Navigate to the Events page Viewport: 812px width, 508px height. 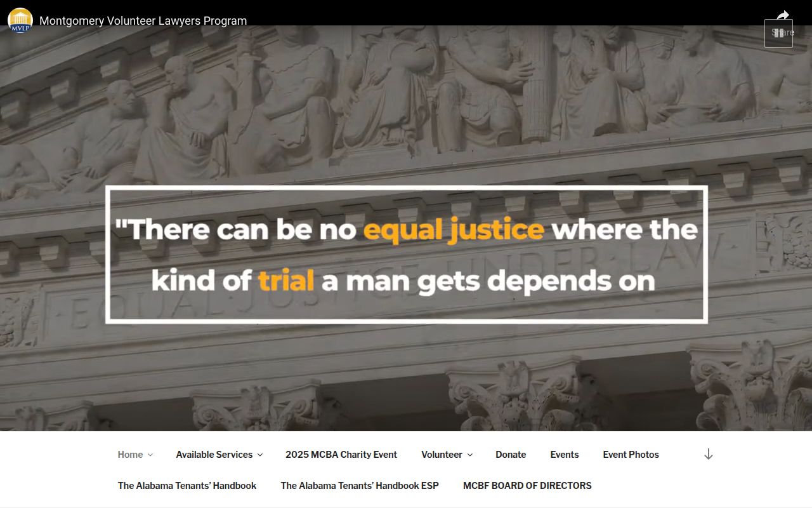(x=564, y=455)
